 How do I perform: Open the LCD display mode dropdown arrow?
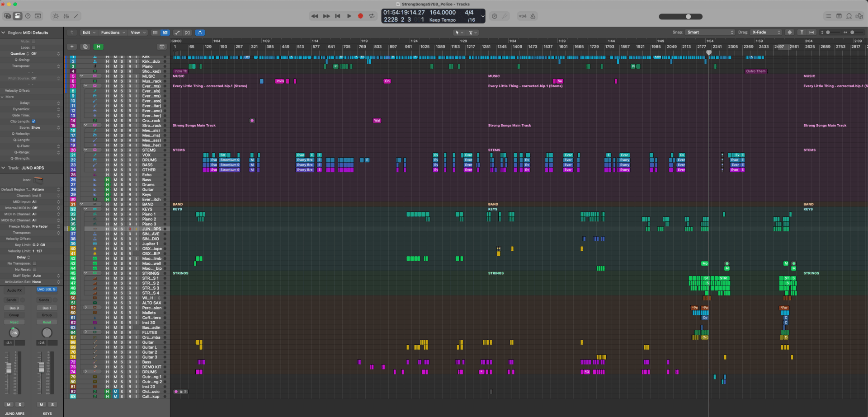pos(482,16)
